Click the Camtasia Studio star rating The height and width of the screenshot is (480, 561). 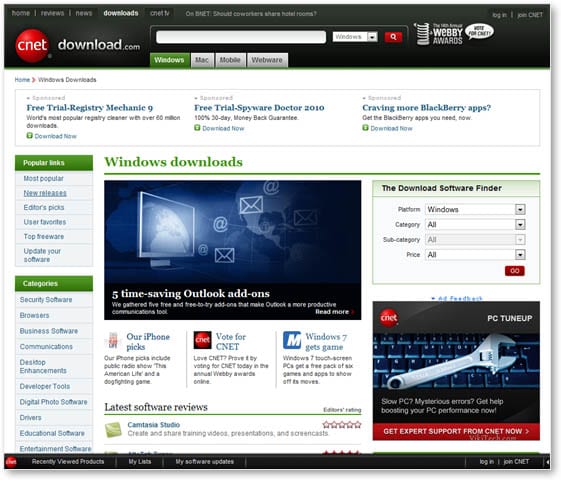coord(342,425)
